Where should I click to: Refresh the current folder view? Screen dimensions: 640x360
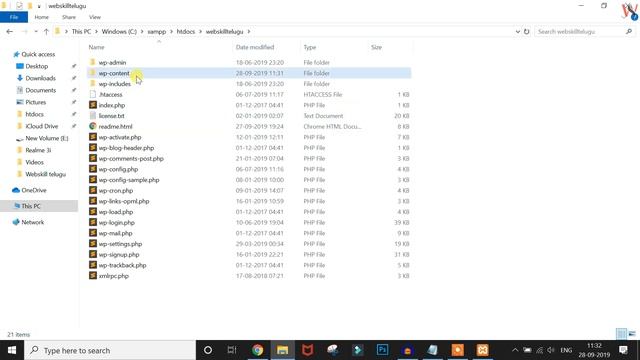527,31
